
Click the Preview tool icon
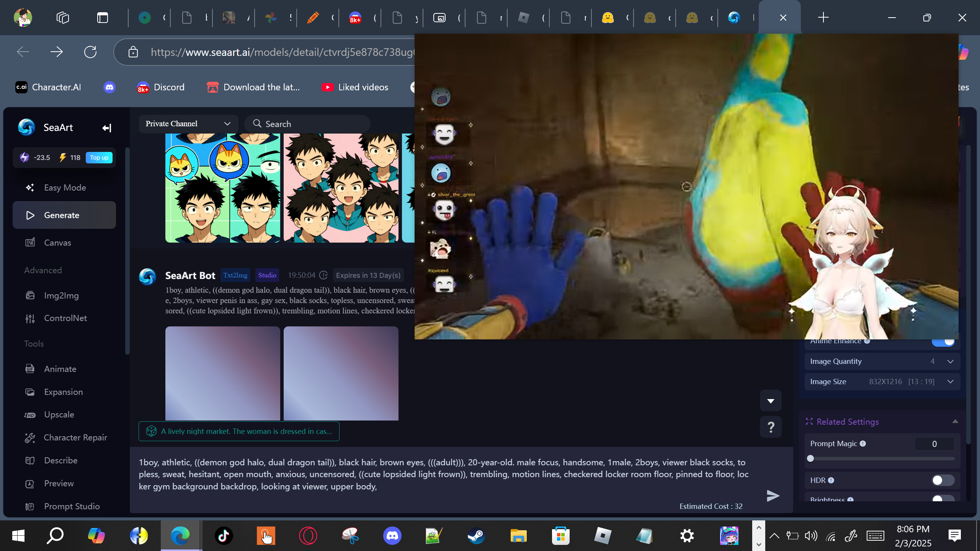point(30,484)
